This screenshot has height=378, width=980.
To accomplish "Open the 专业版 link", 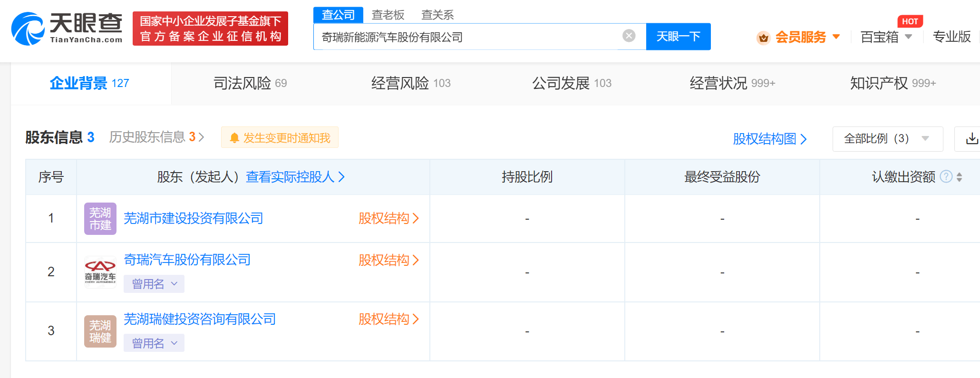I will pos(951,37).
